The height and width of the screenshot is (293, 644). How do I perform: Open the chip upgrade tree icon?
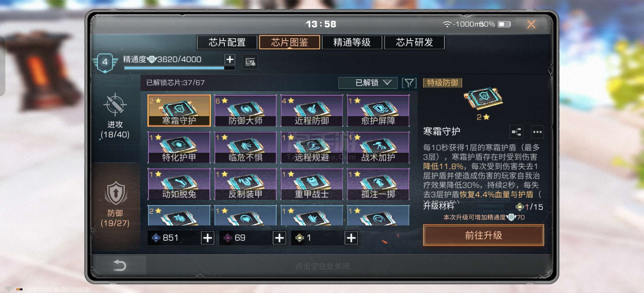tap(516, 132)
